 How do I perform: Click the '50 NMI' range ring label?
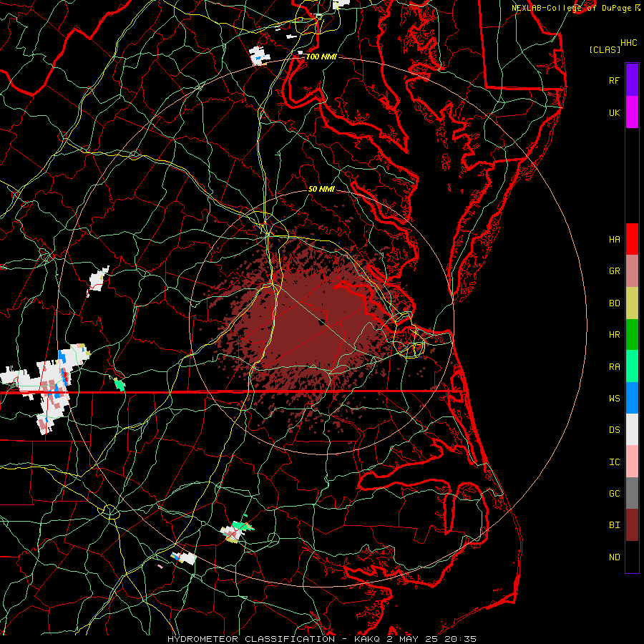click(x=321, y=189)
